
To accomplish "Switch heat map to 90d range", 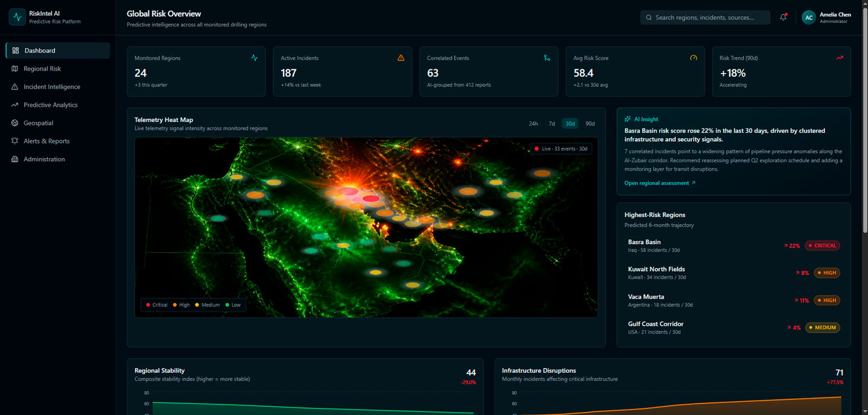I will [x=590, y=124].
